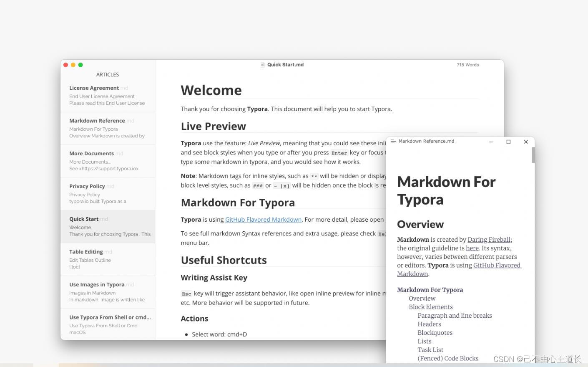This screenshot has width=588, height=367.
Task: Open the hamburger menu in Markdown Reference window
Action: [393, 142]
